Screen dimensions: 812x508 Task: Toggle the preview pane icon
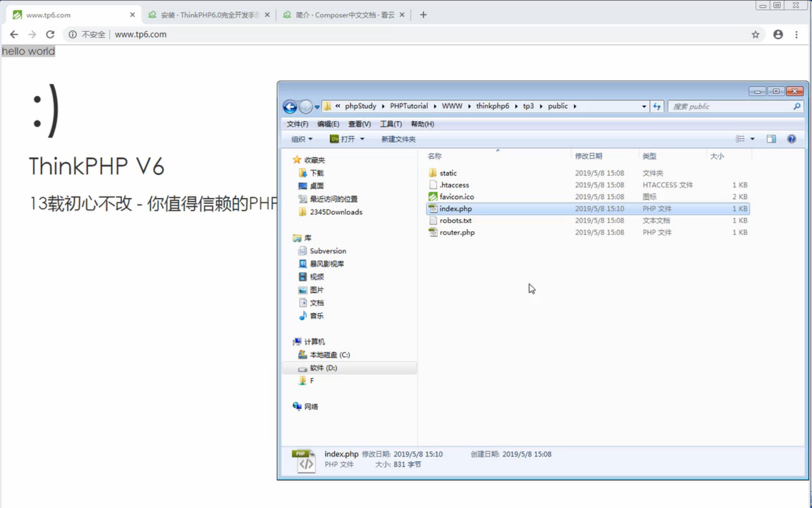[x=771, y=139]
